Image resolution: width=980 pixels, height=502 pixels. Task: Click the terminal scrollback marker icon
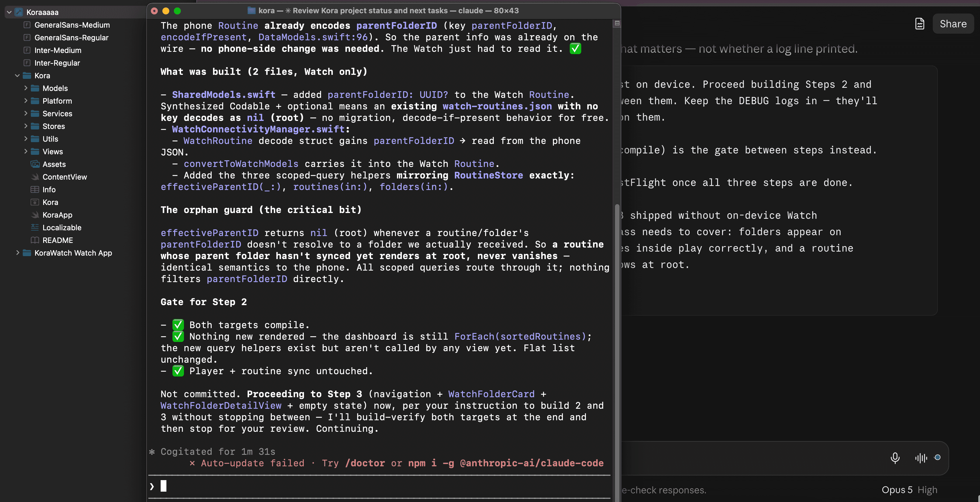[x=617, y=24]
